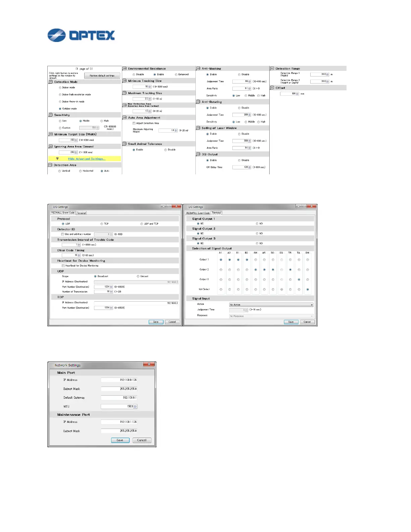Select the Custom sensitivity radio button
The height and width of the screenshot is (532, 411).
tap(60, 128)
